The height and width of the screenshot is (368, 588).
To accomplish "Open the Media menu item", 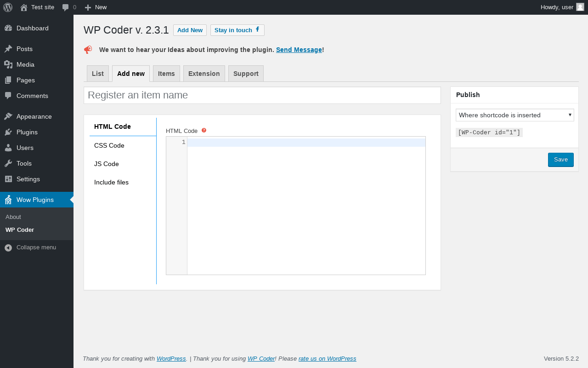I will pyautogui.click(x=37, y=64).
